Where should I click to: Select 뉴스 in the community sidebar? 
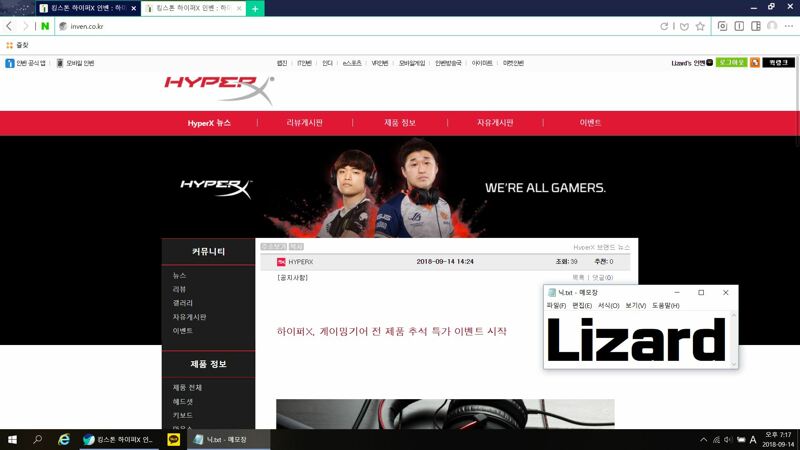click(180, 276)
